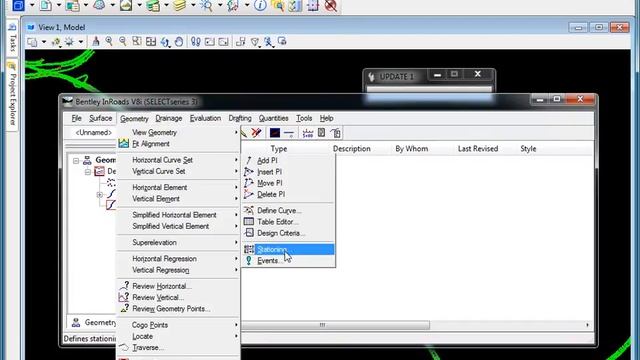Select Events from the submenu
The width and height of the screenshot is (640, 360).
pyautogui.click(x=289, y=261)
